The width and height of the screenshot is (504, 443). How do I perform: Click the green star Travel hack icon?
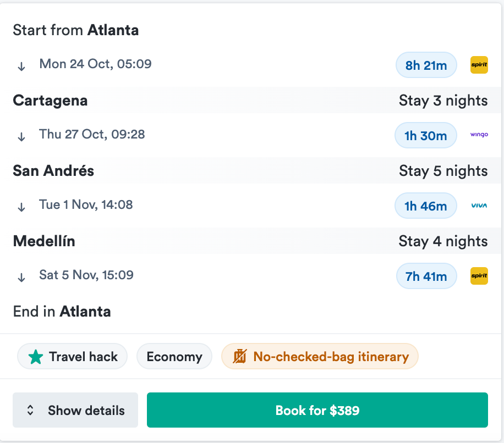click(x=36, y=357)
